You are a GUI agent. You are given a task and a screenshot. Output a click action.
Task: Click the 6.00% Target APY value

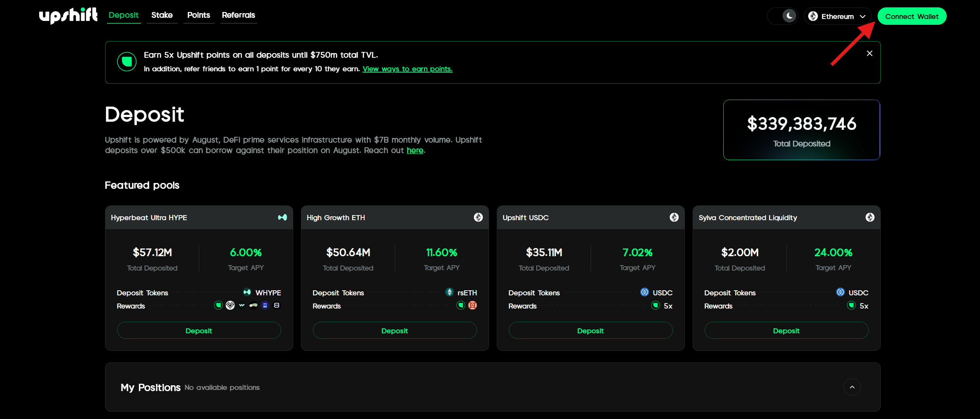coord(246,253)
